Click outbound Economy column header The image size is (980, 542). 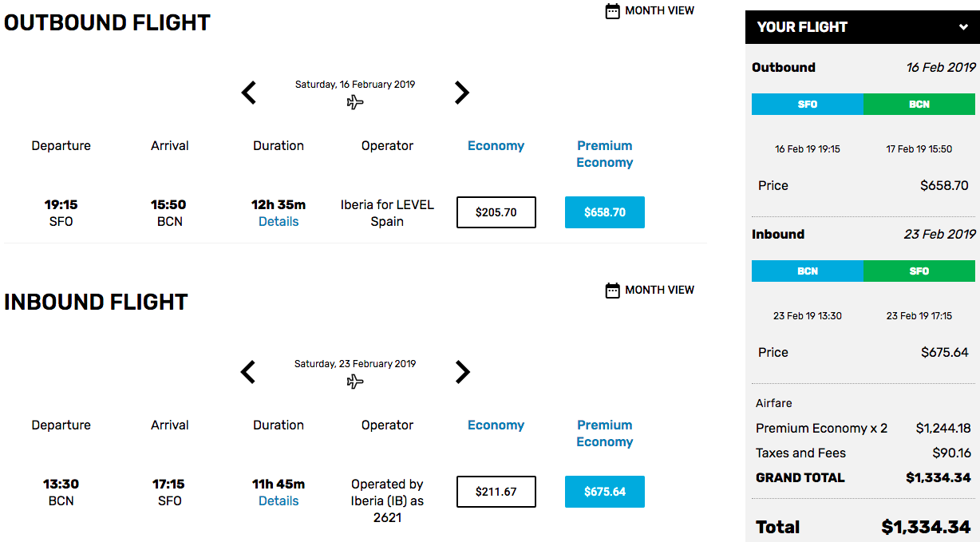pos(496,146)
